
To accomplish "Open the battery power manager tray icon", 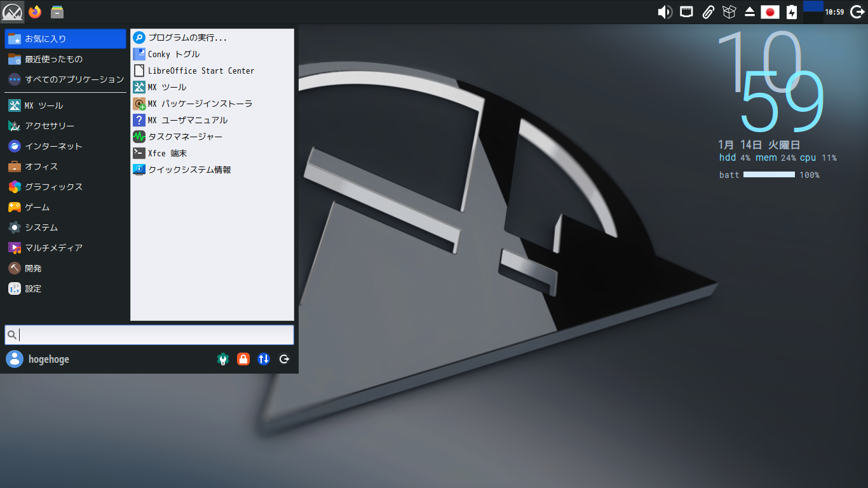I will click(790, 11).
